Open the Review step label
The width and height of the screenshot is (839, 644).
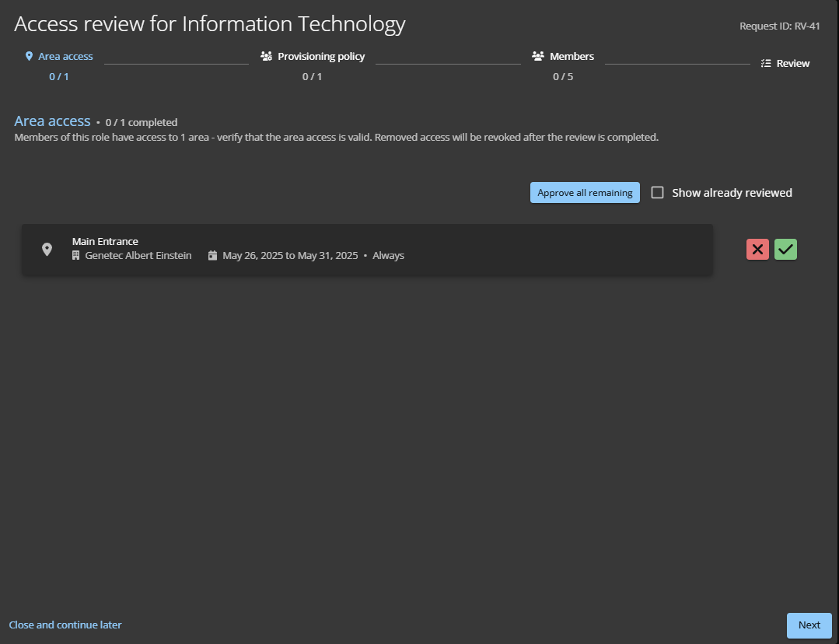793,64
